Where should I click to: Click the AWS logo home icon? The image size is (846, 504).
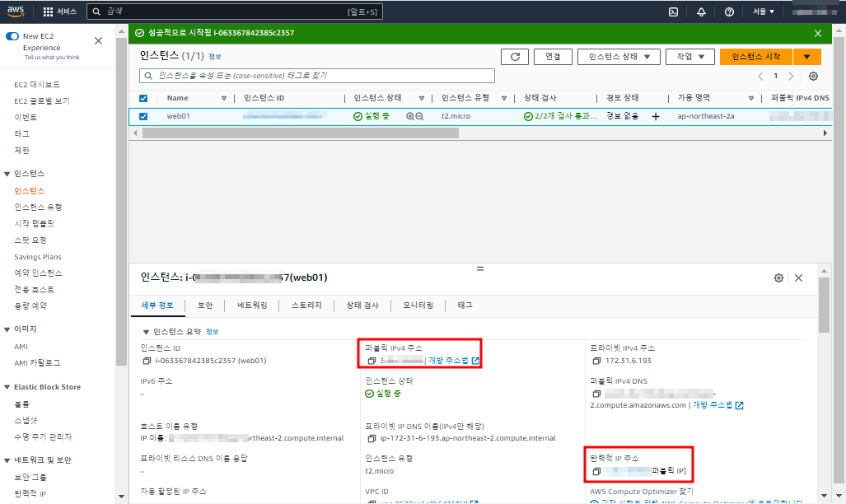pyautogui.click(x=16, y=11)
